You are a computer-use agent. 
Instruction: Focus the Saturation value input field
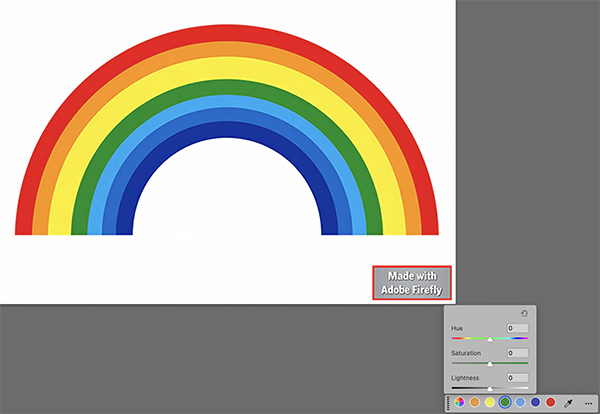coord(518,353)
